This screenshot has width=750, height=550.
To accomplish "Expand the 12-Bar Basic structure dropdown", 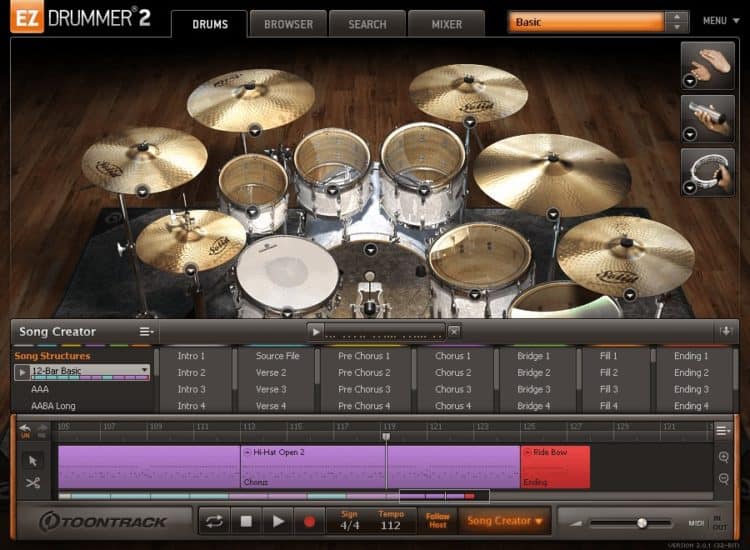I will [x=144, y=370].
